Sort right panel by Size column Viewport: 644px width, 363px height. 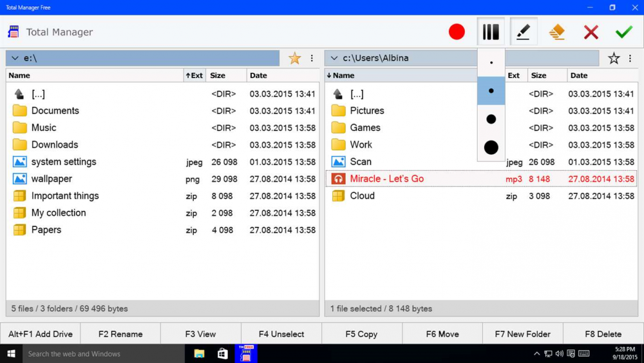pyautogui.click(x=547, y=75)
